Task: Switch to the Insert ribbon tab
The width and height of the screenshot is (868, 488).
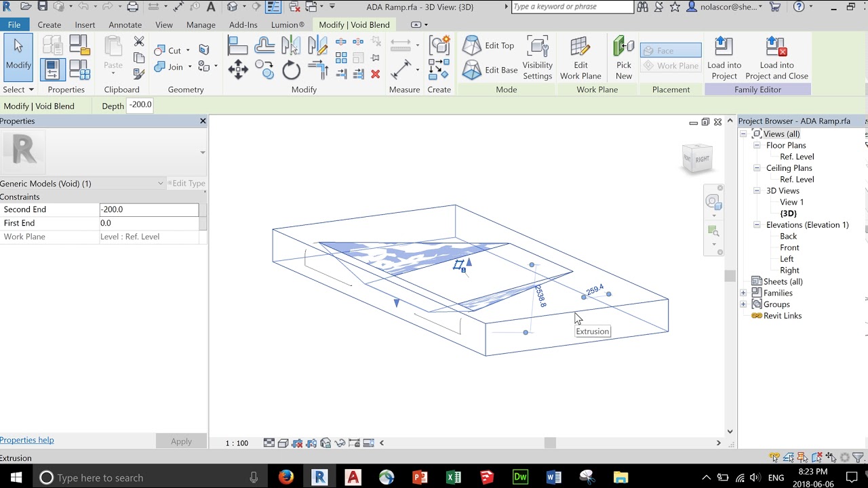Action: (x=85, y=24)
